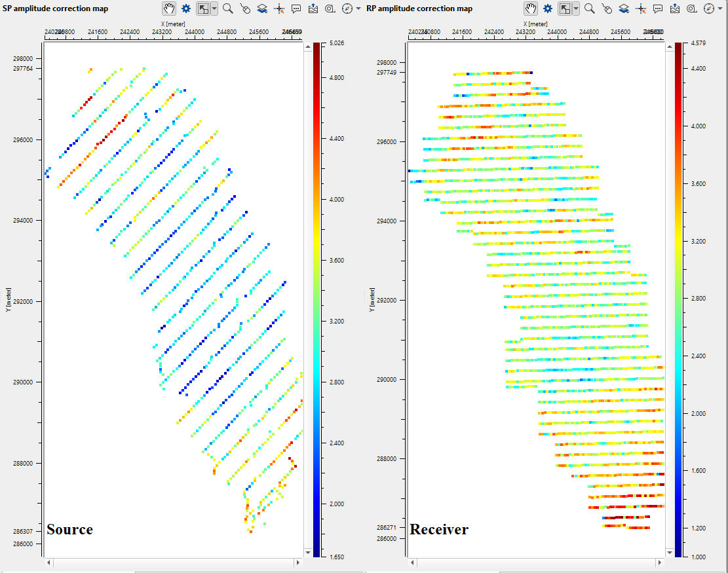Open gear settings of SP amplitude map
The image size is (728, 573).
point(186,9)
